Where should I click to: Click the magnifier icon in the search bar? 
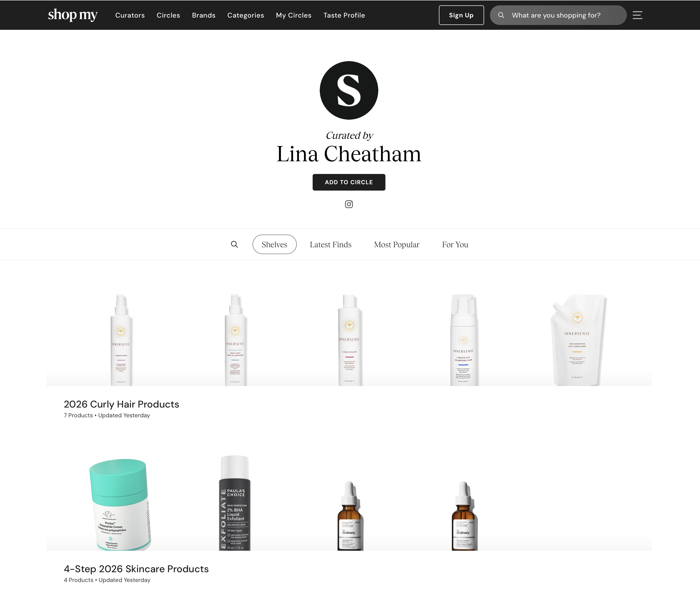501,15
